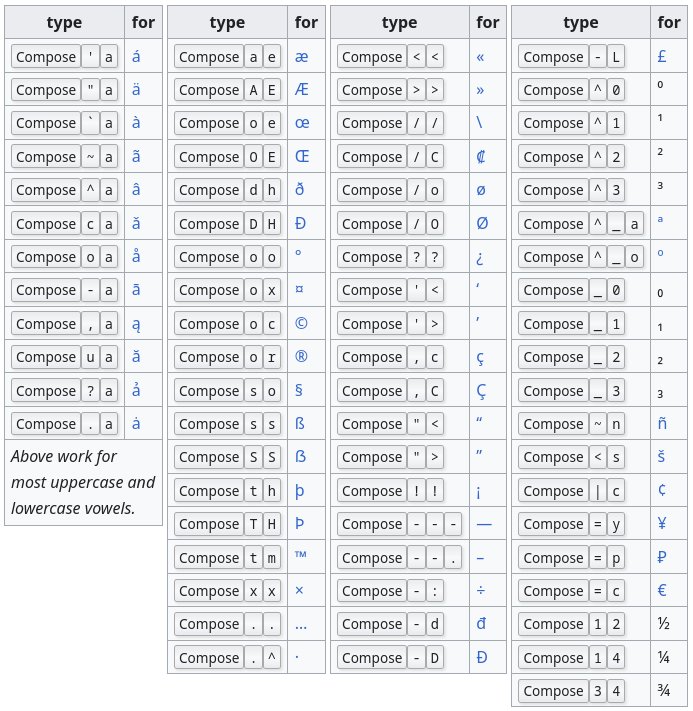
Task: Click the yen sign ¥ link
Action: click(x=662, y=524)
